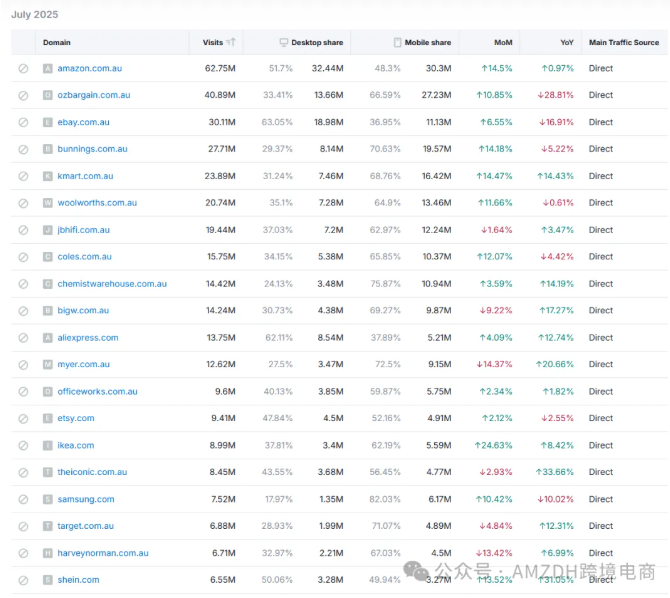This screenshot has height=598, width=670.
Task: Click the favicon beside ikea.com
Action: pyautogui.click(x=47, y=445)
